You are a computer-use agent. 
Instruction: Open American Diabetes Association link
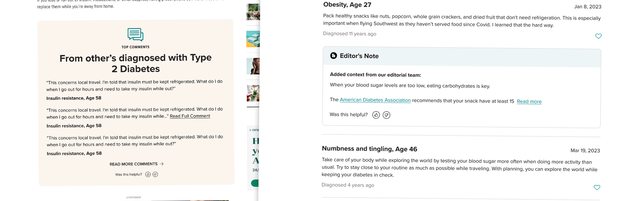[375, 100]
